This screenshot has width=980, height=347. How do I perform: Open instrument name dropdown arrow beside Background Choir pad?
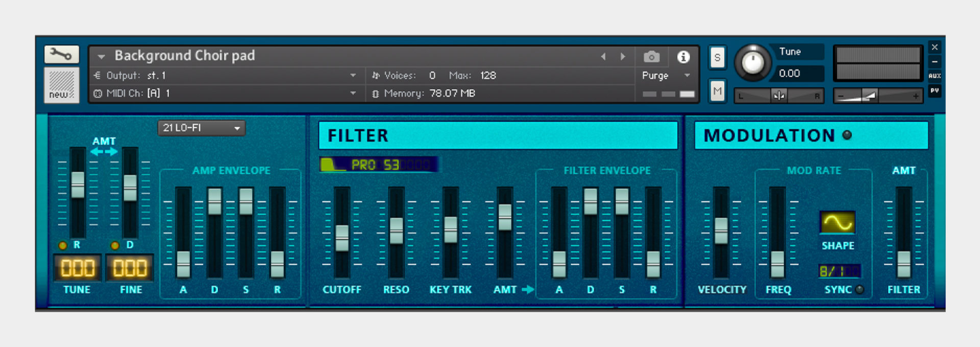pyautogui.click(x=101, y=56)
